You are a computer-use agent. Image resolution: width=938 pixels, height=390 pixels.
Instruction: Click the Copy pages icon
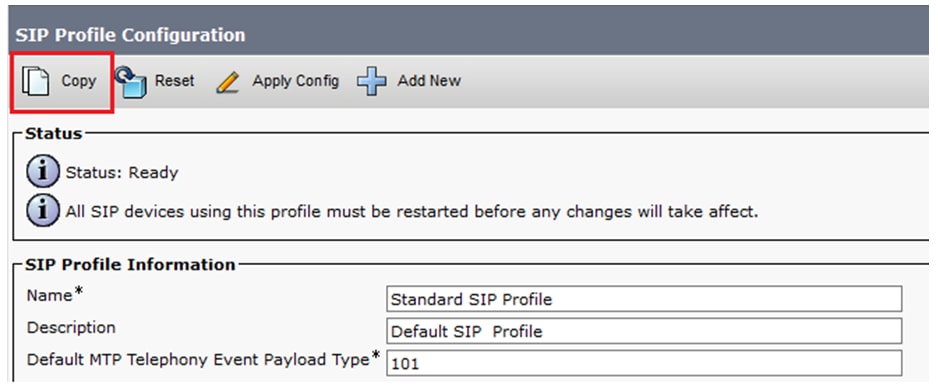pyautogui.click(x=35, y=81)
